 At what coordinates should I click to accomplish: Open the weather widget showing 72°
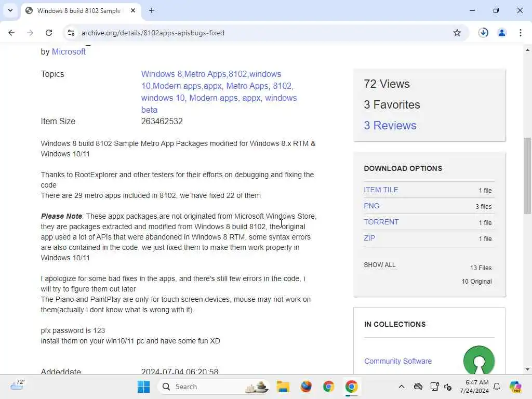[17, 385]
